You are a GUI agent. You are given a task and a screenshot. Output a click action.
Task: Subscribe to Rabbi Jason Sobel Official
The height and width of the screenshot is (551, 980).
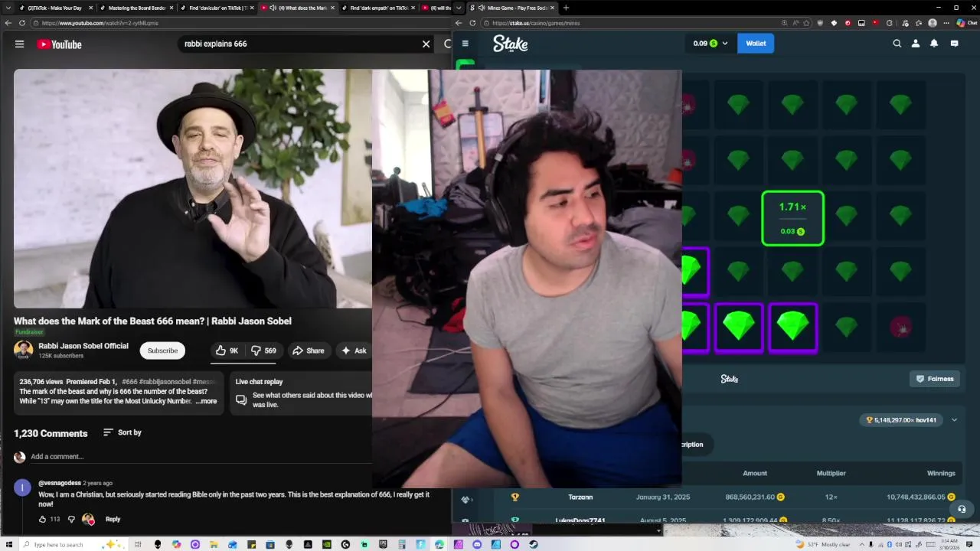point(162,350)
